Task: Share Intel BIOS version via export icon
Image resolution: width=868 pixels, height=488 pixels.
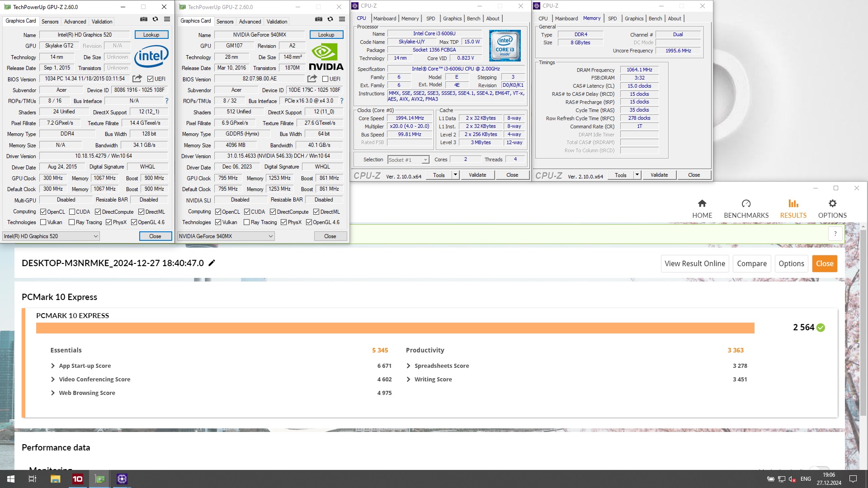Action: pos(137,79)
